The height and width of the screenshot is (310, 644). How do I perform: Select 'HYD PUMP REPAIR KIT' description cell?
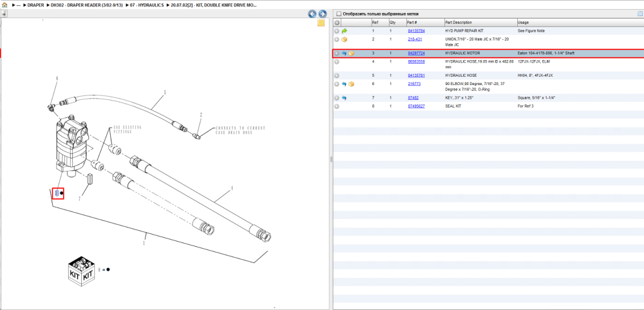(x=464, y=31)
